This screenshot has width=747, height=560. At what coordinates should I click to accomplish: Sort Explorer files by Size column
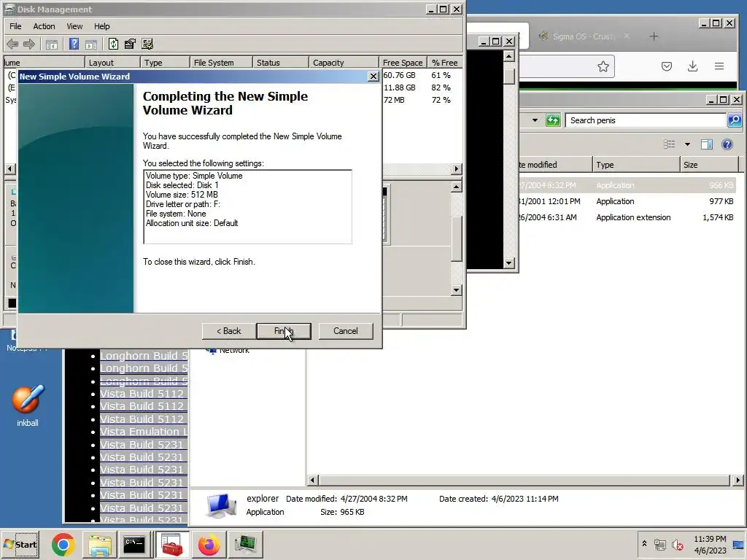(709, 165)
